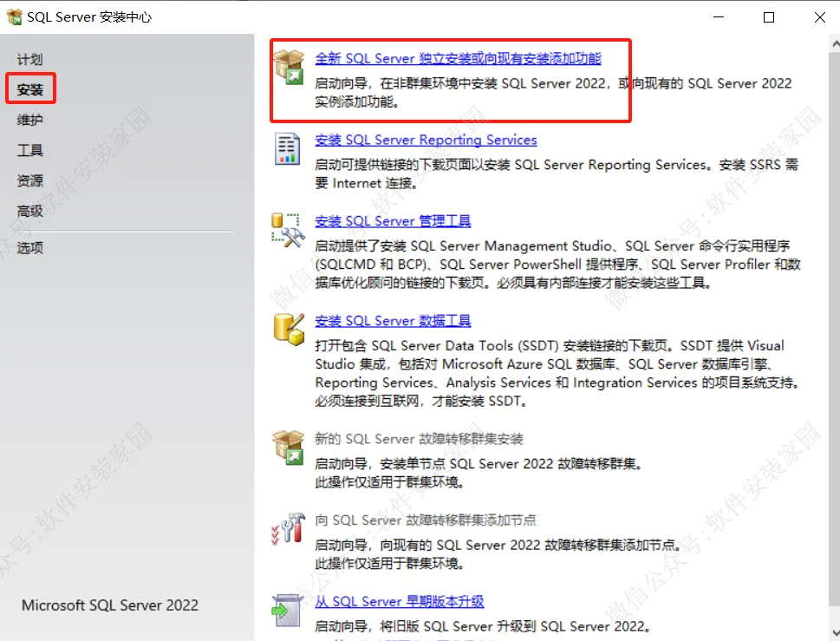The image size is (840, 641).
Task: Click the add node to cluster tools icon
Action: (x=288, y=528)
